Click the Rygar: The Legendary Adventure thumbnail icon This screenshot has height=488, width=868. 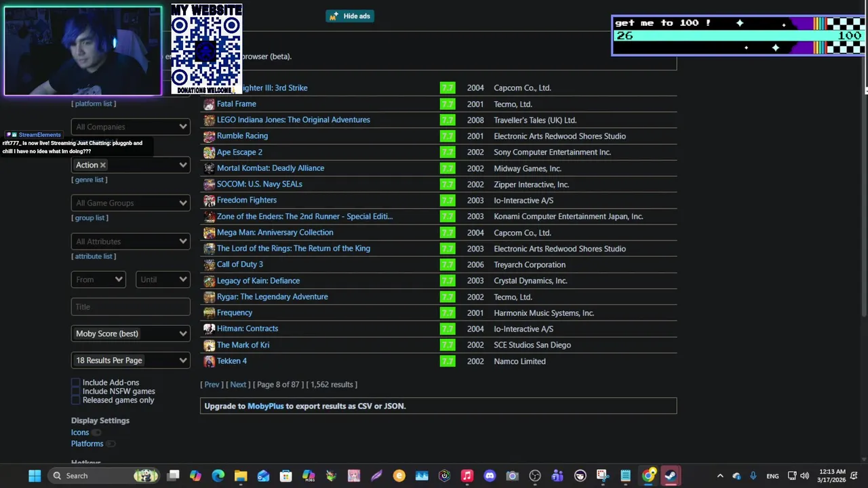pos(209,297)
